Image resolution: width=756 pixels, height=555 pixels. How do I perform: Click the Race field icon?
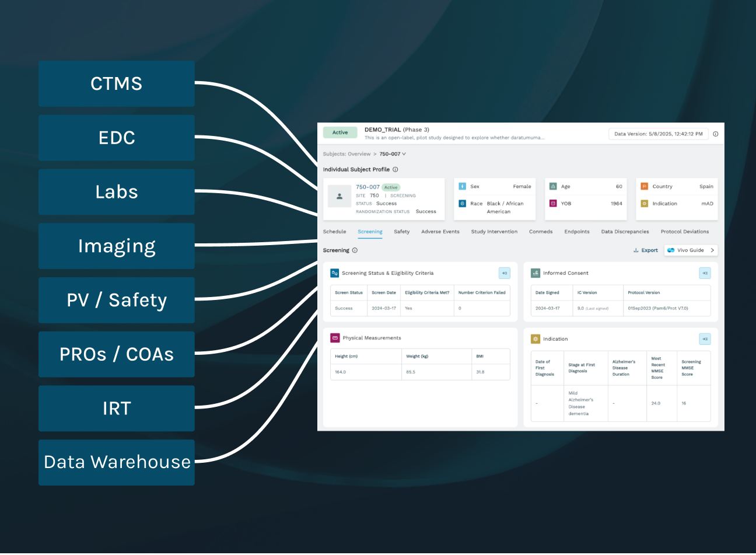coord(462,203)
